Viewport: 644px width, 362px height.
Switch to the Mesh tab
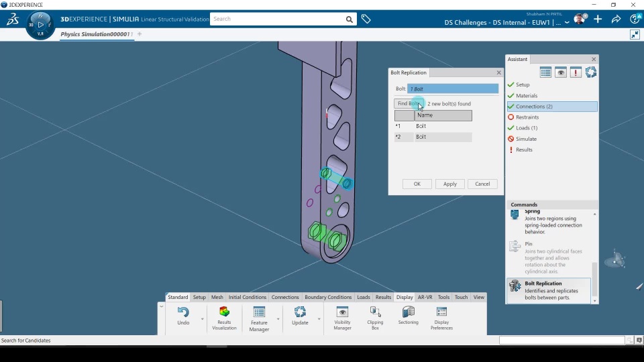point(217,297)
